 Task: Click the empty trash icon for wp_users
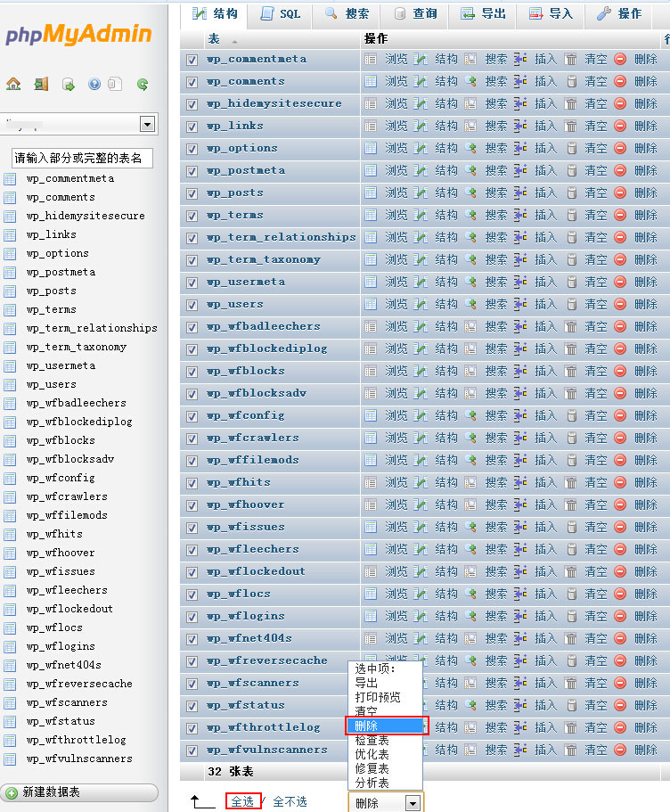click(x=571, y=304)
